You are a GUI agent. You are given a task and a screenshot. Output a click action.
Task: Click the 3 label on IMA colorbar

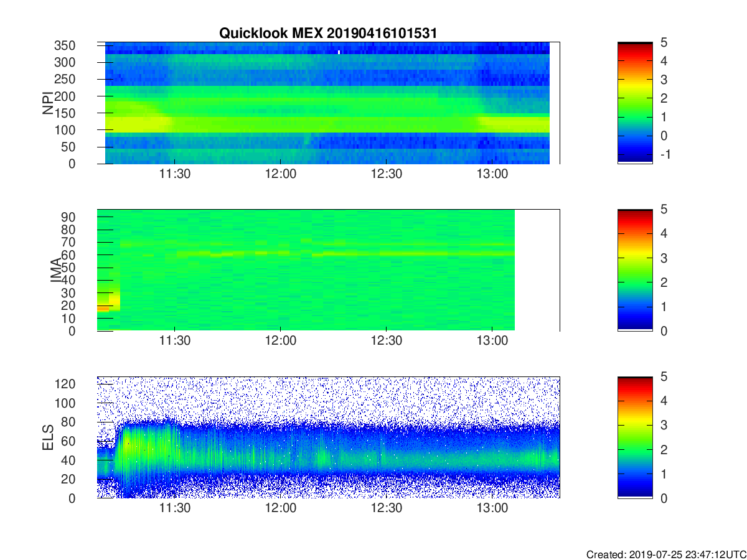point(664,258)
